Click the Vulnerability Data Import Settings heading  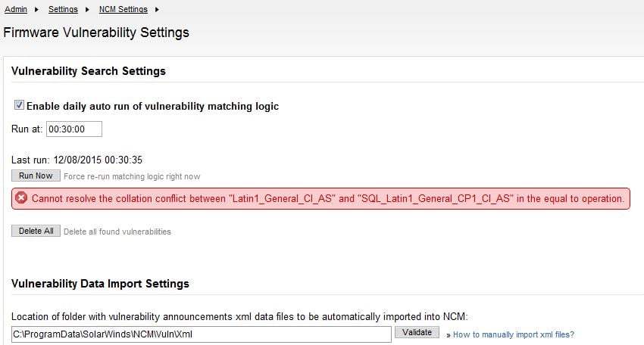coord(100,284)
